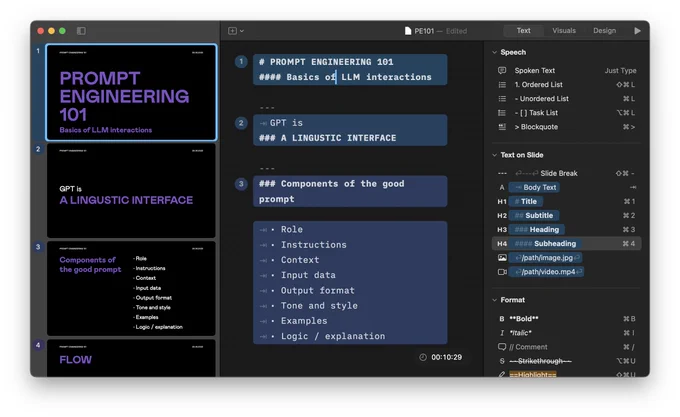Start the presentation with play button
Screen dimensions: 680x417
[x=637, y=31]
